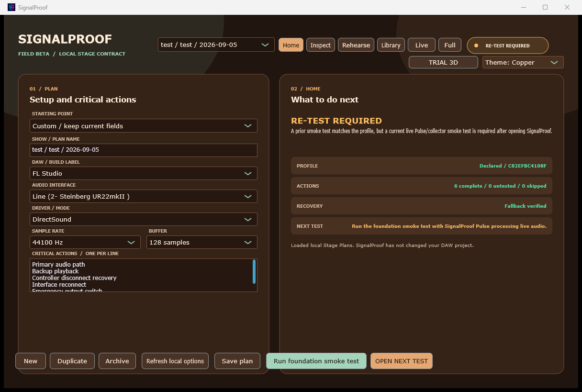
Task: Switch to the Inspect tab
Action: [x=321, y=45]
